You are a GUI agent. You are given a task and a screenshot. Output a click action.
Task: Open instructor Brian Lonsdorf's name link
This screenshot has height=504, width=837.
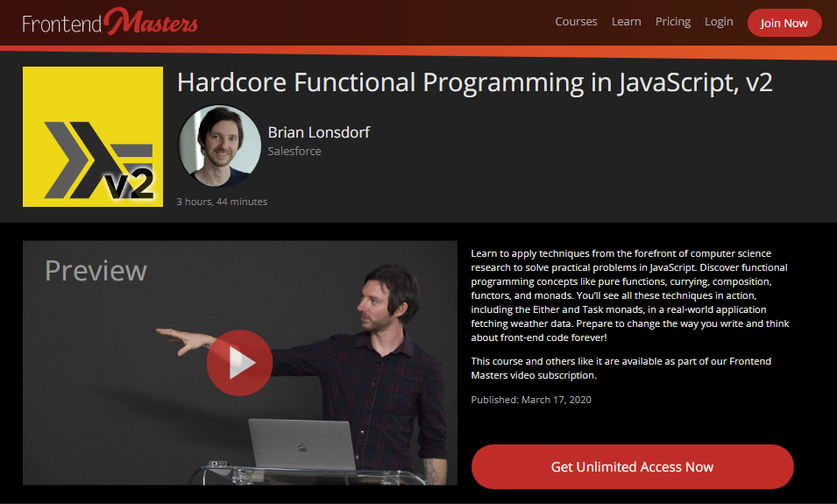coord(319,132)
